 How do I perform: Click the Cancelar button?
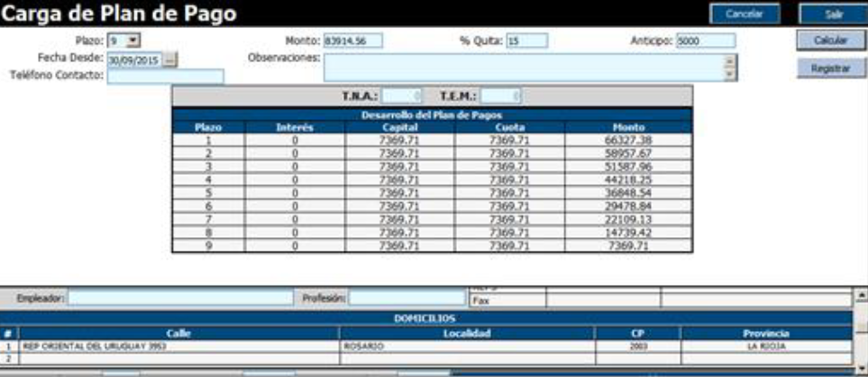click(x=744, y=14)
